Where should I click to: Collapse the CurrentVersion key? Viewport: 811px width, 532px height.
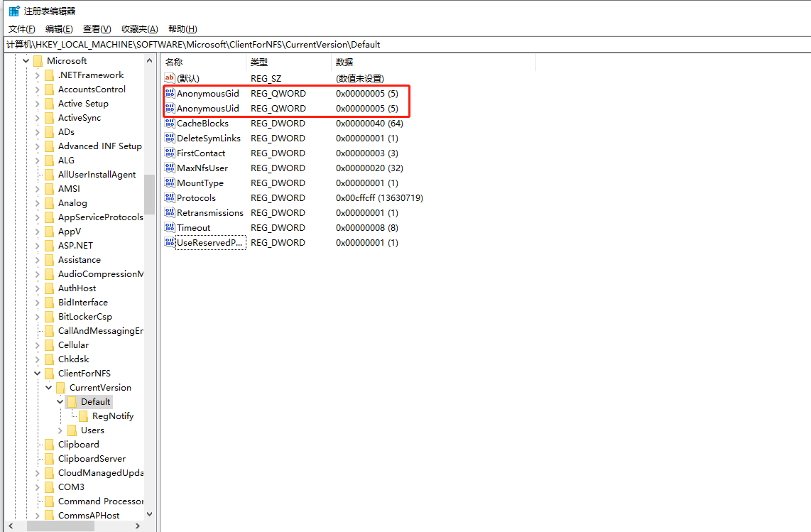[x=48, y=388]
